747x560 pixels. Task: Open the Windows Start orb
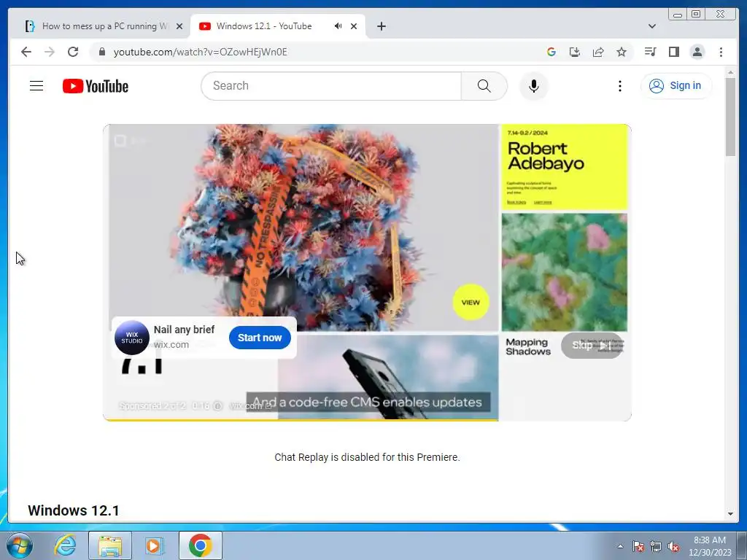[x=20, y=545]
